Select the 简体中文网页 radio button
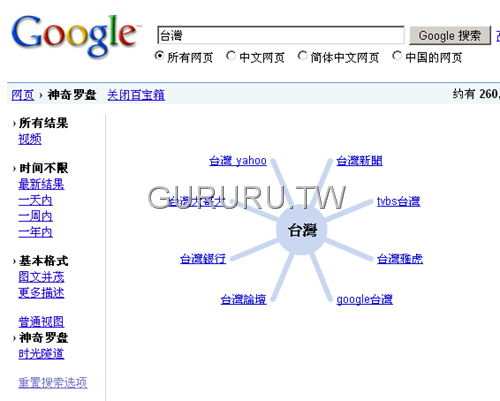 302,56
